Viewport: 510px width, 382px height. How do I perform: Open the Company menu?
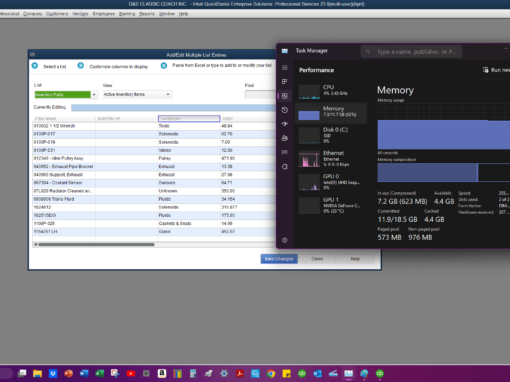pos(33,14)
